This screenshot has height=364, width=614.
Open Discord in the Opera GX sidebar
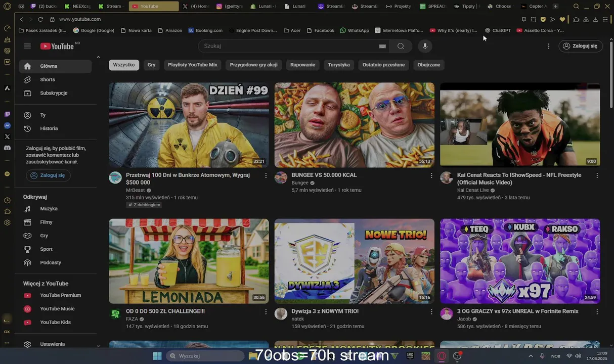point(7,148)
